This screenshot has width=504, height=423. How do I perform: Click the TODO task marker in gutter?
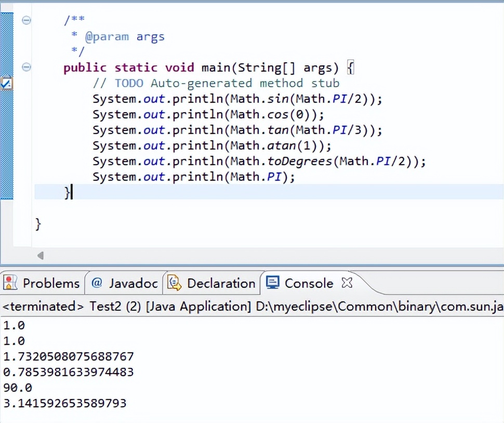pos(6,84)
